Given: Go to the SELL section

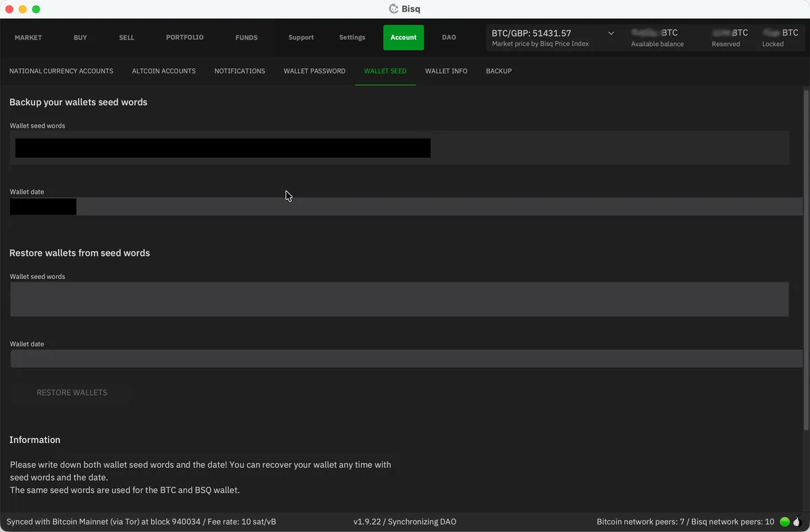Looking at the screenshot, I should (126, 38).
